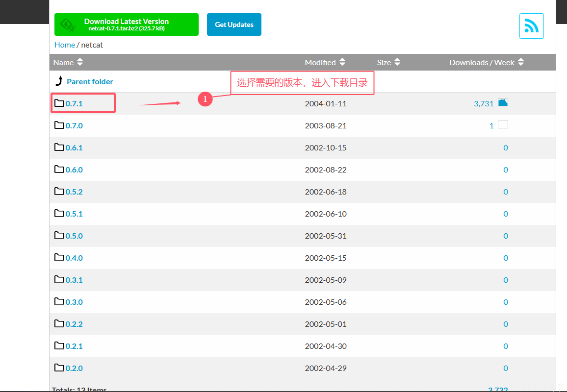Click the 2002-05-06 modified date
567x392 pixels.
coord(326,302)
